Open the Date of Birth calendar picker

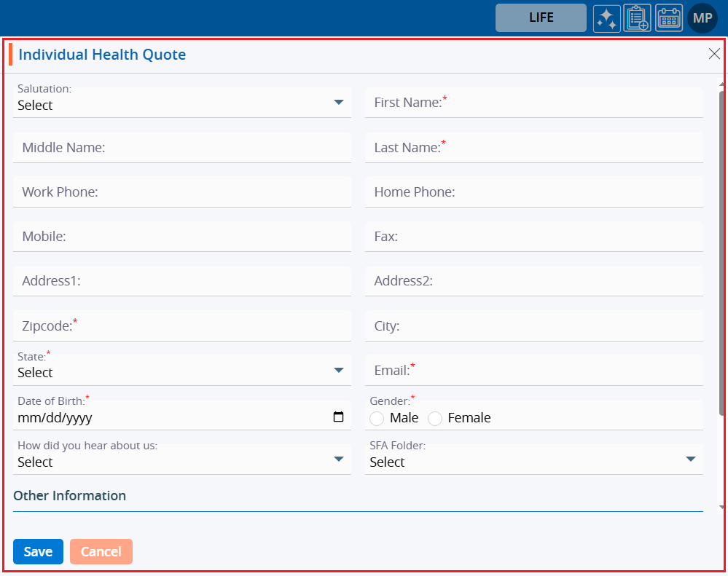pos(338,417)
